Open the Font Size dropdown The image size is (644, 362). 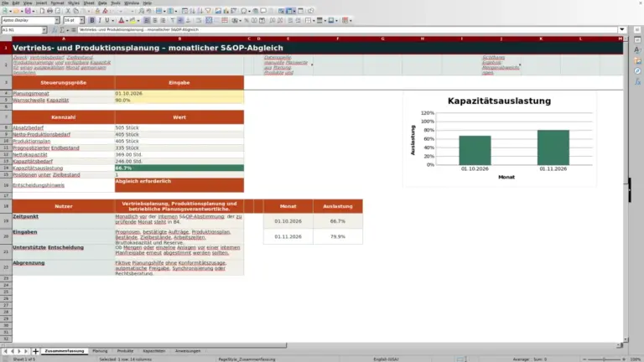(81, 20)
